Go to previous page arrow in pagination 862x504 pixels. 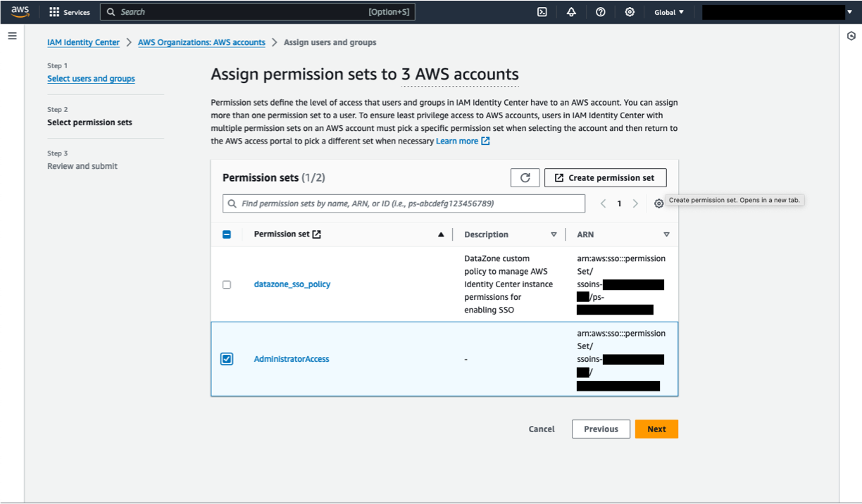click(604, 203)
